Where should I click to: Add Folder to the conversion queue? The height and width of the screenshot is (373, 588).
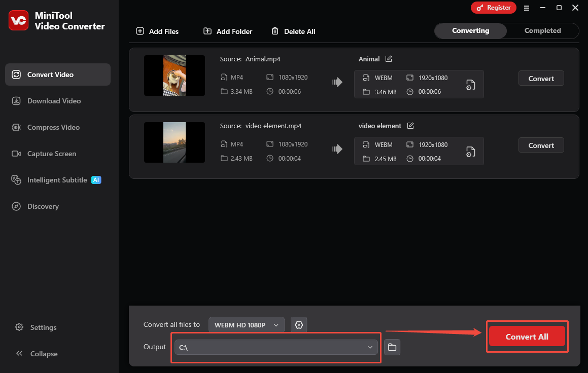(x=227, y=31)
